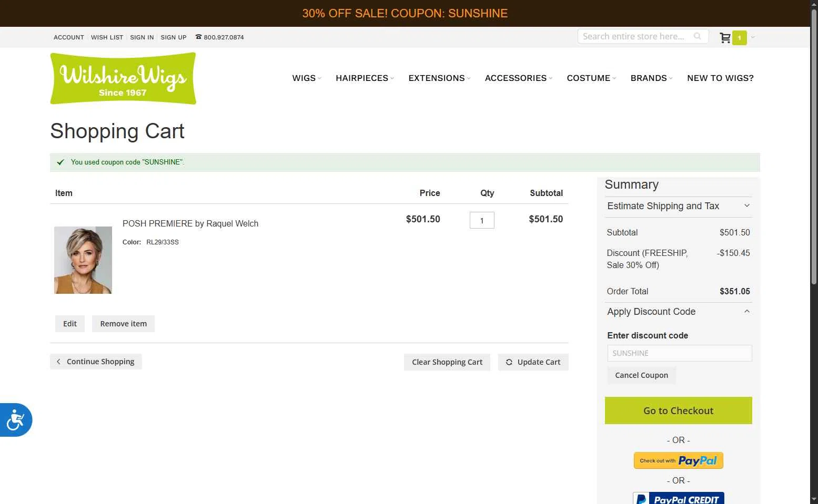
Task: Click the Cancel Coupon button
Action: (x=642, y=375)
